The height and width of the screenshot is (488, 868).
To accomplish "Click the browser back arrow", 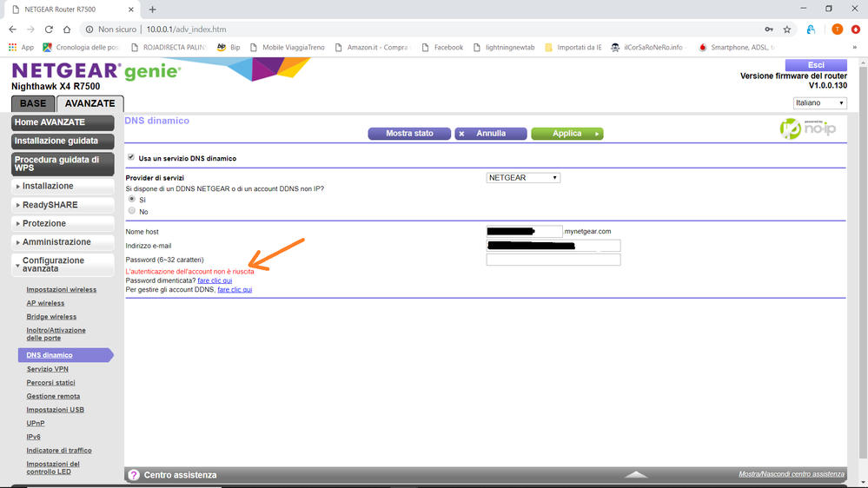I will click(x=12, y=30).
